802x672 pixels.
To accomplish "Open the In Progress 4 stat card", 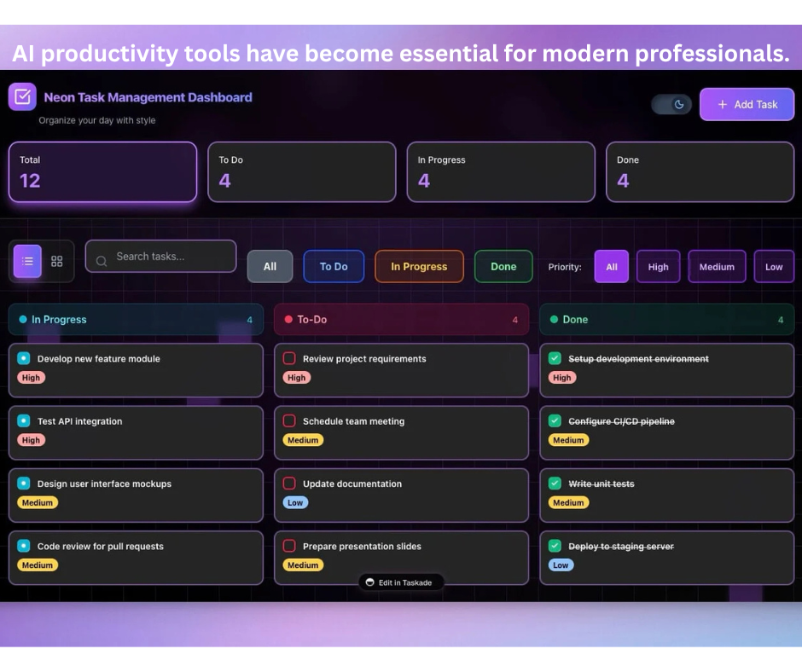I will (x=501, y=171).
